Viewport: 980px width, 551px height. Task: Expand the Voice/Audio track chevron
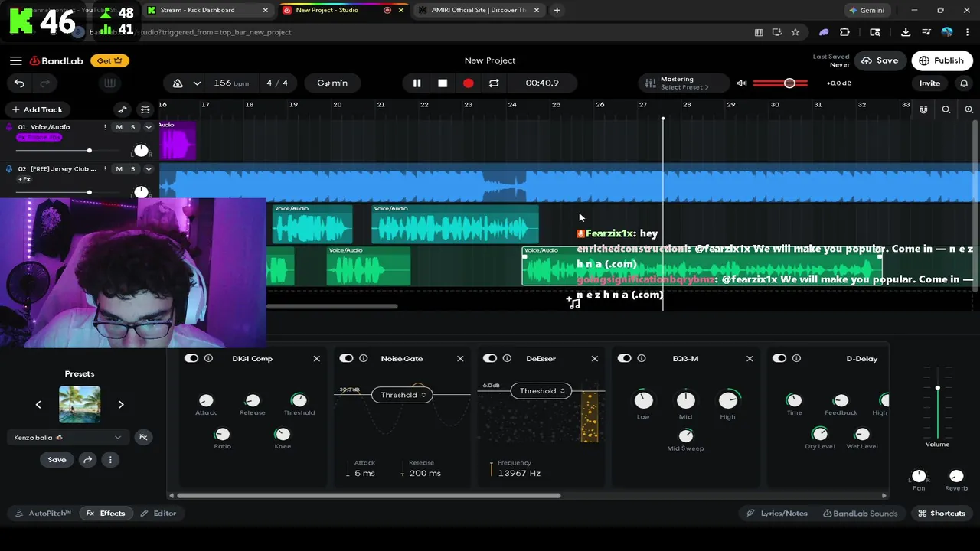(x=149, y=127)
